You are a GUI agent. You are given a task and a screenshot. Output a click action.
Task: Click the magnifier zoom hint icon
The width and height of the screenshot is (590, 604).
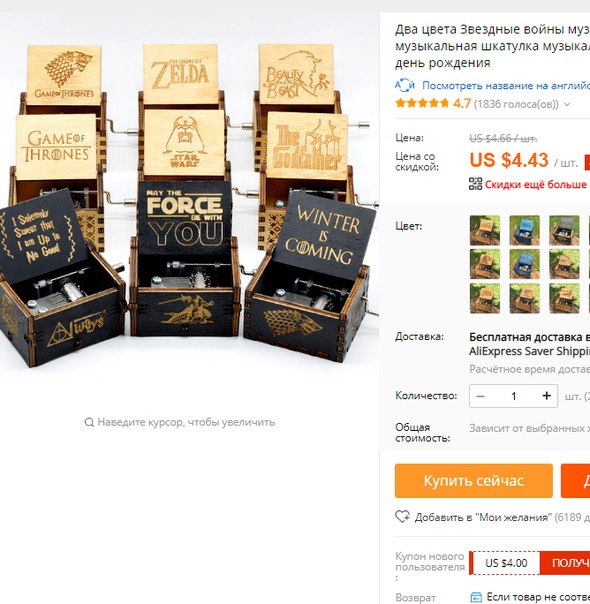(x=89, y=422)
